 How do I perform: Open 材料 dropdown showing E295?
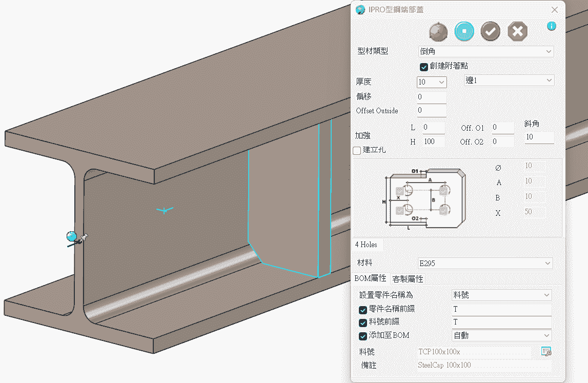(x=485, y=264)
